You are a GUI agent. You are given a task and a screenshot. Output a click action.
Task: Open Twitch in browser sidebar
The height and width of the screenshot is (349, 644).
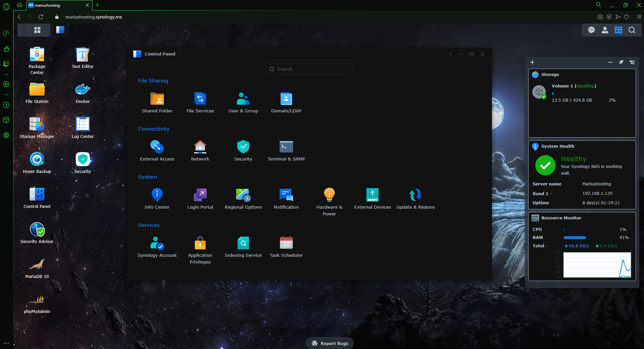(x=6, y=64)
